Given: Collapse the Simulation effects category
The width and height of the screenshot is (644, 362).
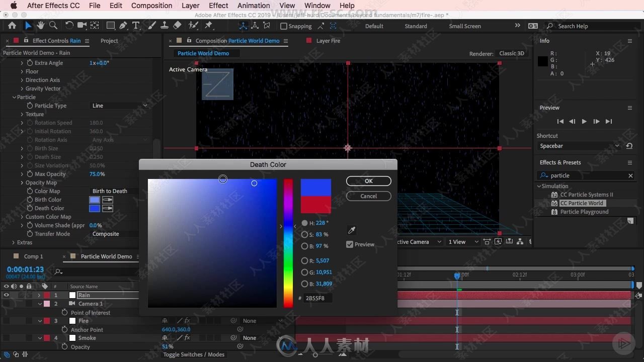Looking at the screenshot, I should (539, 186).
